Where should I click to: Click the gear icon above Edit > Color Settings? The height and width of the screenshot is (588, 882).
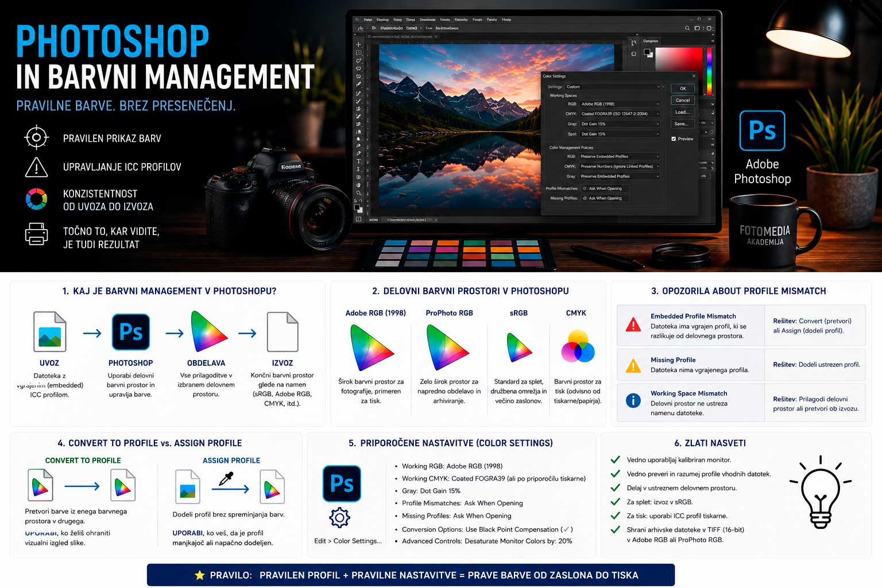pos(339,518)
